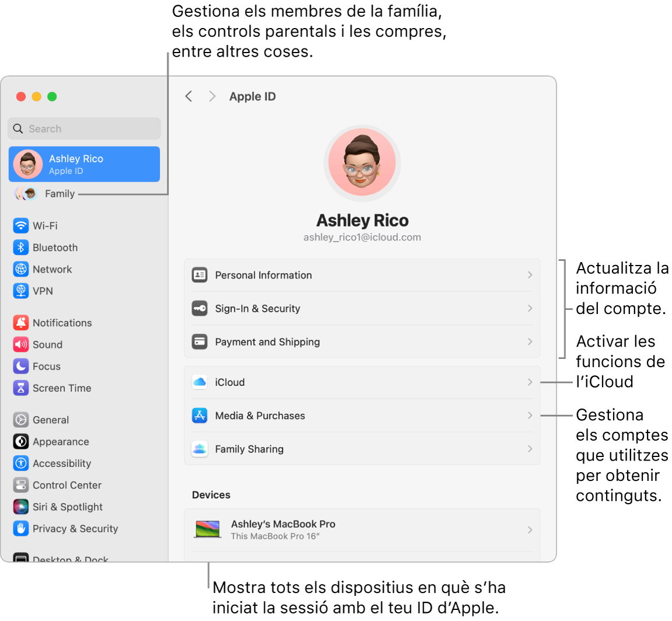Expand Personal Information row chevron
Screen dimensions: 672x621
[530, 275]
